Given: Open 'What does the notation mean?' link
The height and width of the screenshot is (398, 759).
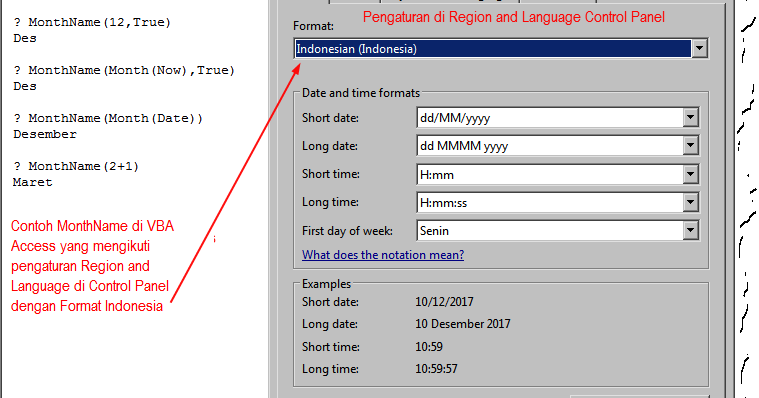Looking at the screenshot, I should click(x=383, y=255).
